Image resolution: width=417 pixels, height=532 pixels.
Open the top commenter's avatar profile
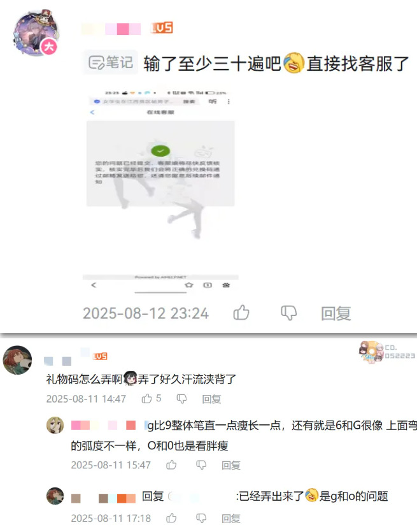[x=36, y=33]
